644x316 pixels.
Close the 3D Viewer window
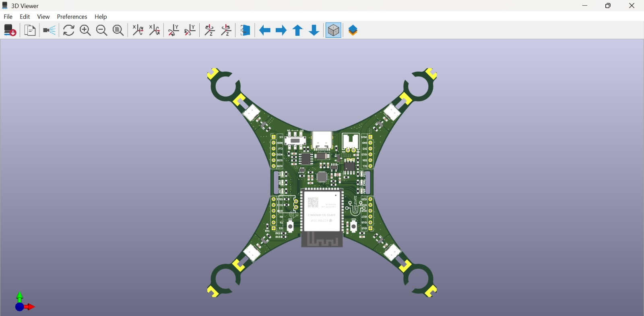tap(632, 6)
